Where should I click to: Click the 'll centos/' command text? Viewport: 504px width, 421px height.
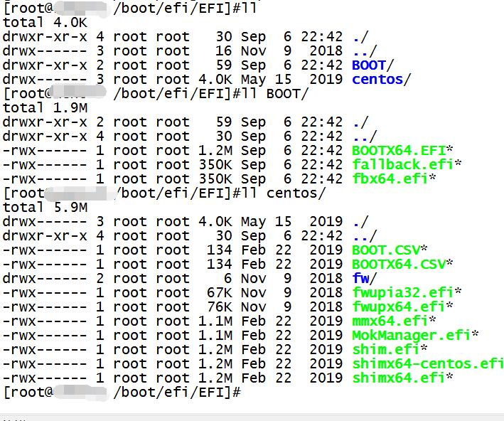click(284, 193)
